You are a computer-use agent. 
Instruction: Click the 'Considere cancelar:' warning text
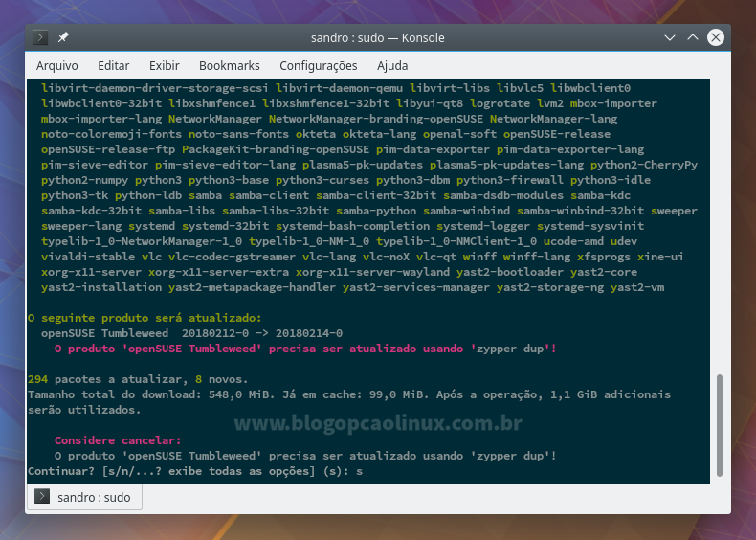coord(118,440)
